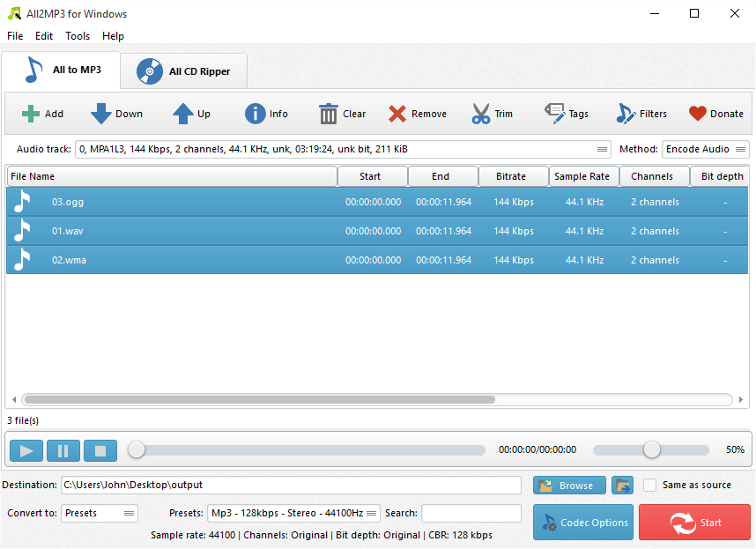This screenshot has height=549, width=756.
Task: Select the 02.wma file row
Action: (x=377, y=259)
